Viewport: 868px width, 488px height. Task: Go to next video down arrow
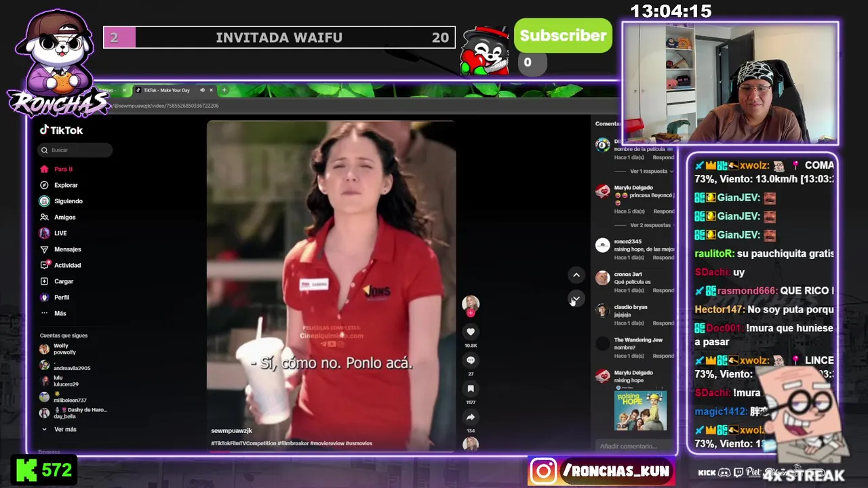click(576, 299)
